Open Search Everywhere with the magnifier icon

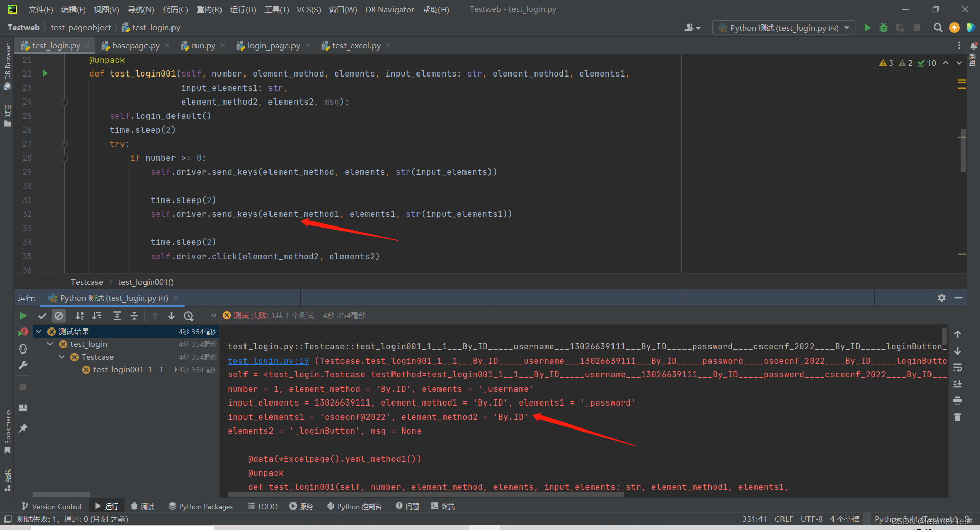coord(938,28)
